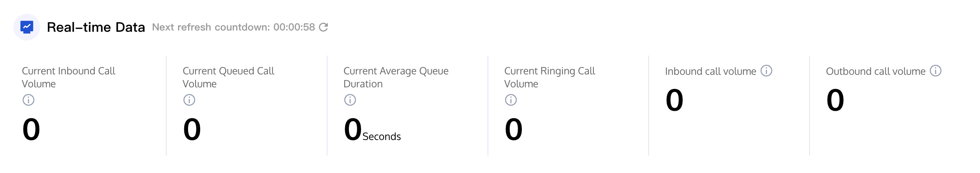The width and height of the screenshot is (980, 173).
Task: Select the Current Ringing Call Volume label
Action: click(x=549, y=77)
